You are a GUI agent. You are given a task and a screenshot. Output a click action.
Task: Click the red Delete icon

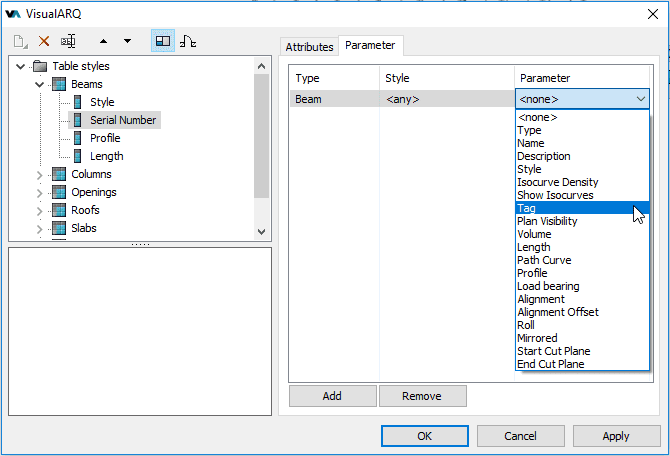(x=44, y=41)
